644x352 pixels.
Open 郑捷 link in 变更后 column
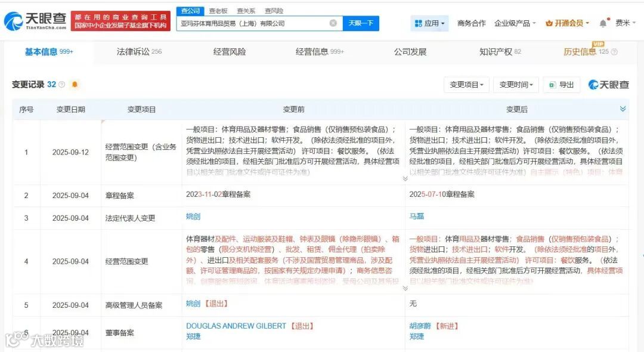coord(416,336)
